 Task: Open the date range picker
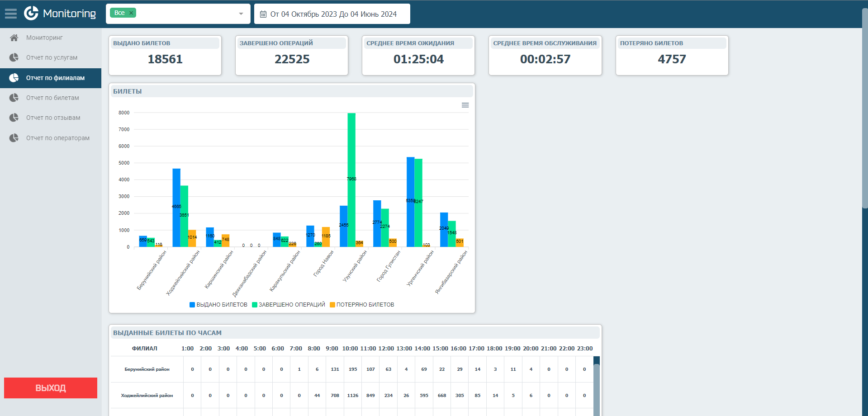pyautogui.click(x=332, y=14)
